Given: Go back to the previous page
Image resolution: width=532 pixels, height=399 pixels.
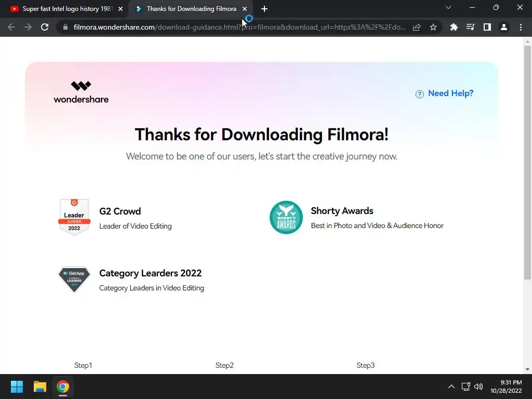Looking at the screenshot, I should (x=11, y=27).
